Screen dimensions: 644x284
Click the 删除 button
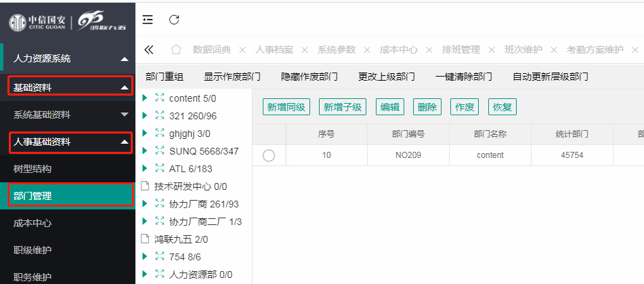point(427,107)
